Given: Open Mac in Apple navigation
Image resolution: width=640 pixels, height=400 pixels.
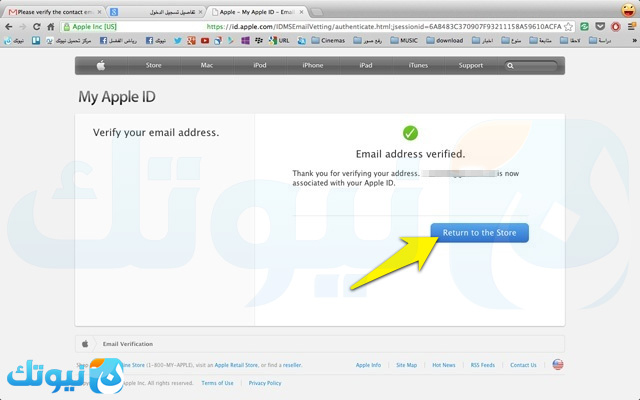Looking at the screenshot, I should 207,65.
